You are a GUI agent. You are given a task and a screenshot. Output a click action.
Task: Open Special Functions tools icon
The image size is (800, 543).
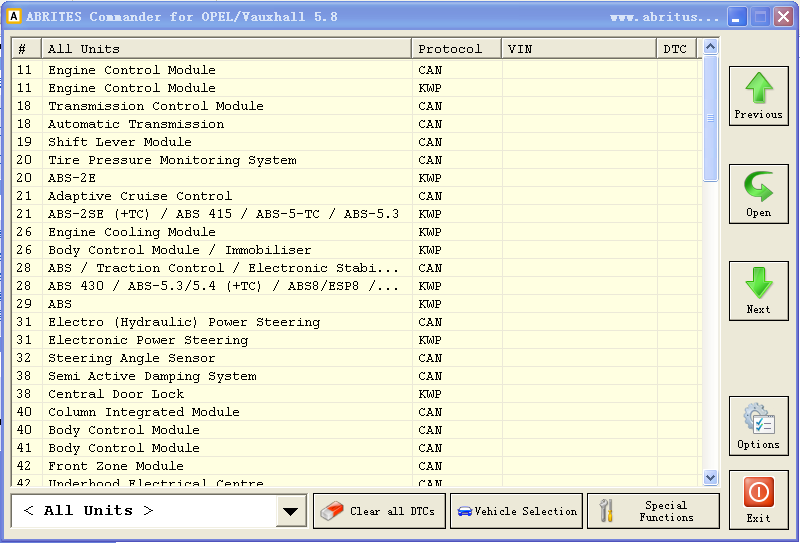tap(606, 511)
